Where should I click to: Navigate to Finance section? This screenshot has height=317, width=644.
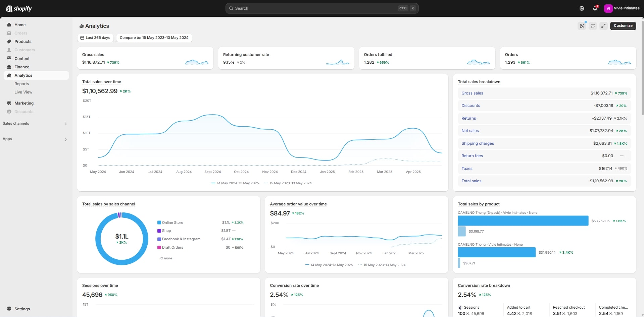click(22, 67)
